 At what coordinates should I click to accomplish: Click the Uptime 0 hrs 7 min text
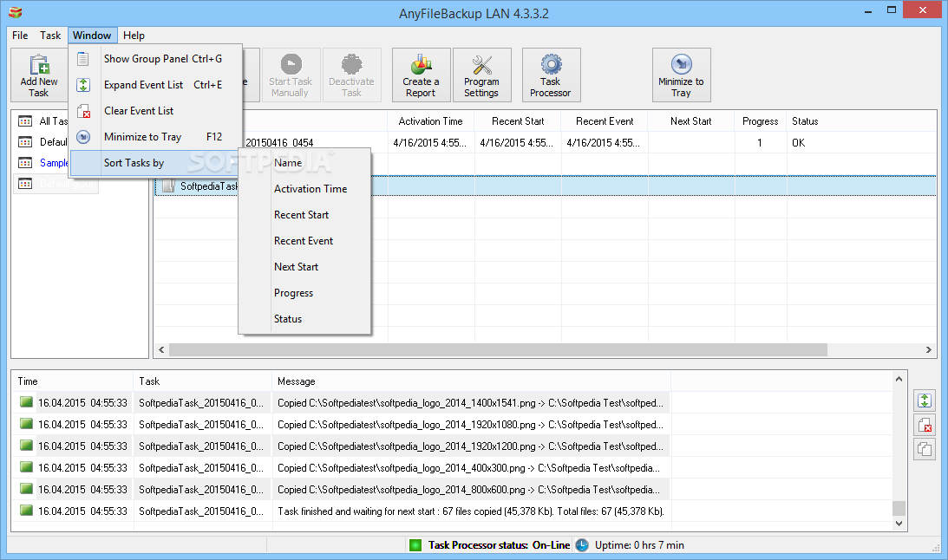tap(639, 545)
